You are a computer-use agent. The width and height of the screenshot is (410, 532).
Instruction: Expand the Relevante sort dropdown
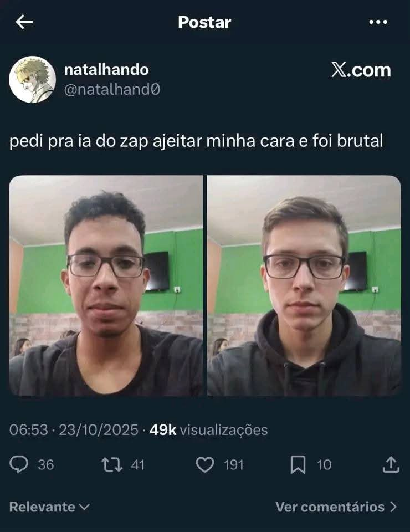pyautogui.click(x=49, y=507)
